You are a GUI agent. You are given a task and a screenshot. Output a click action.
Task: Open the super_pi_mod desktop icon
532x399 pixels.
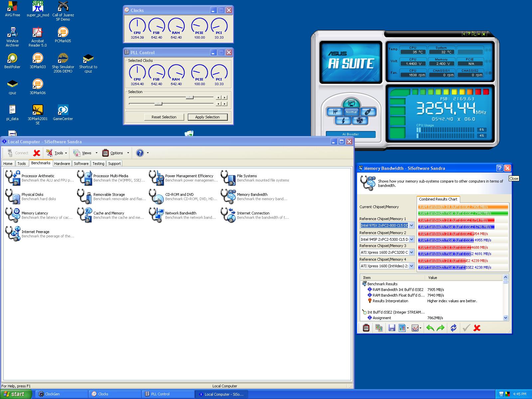pyautogui.click(x=38, y=9)
